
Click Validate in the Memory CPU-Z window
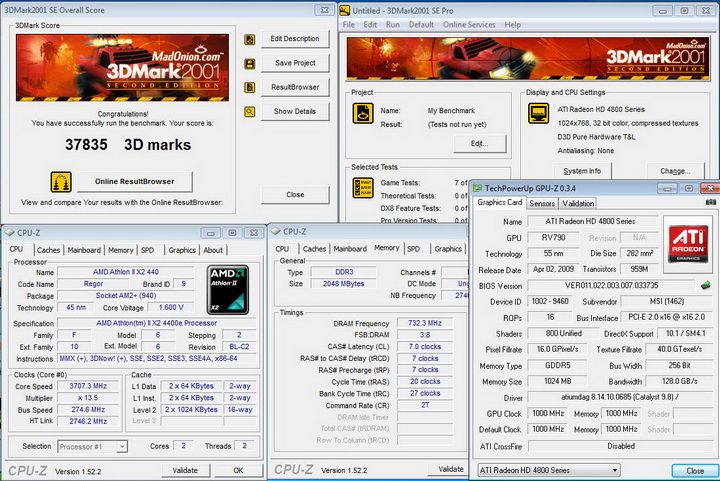click(x=450, y=469)
